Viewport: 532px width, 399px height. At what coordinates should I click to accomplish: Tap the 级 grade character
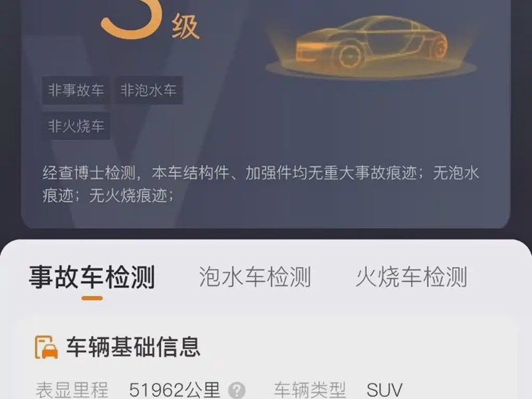coord(186,27)
